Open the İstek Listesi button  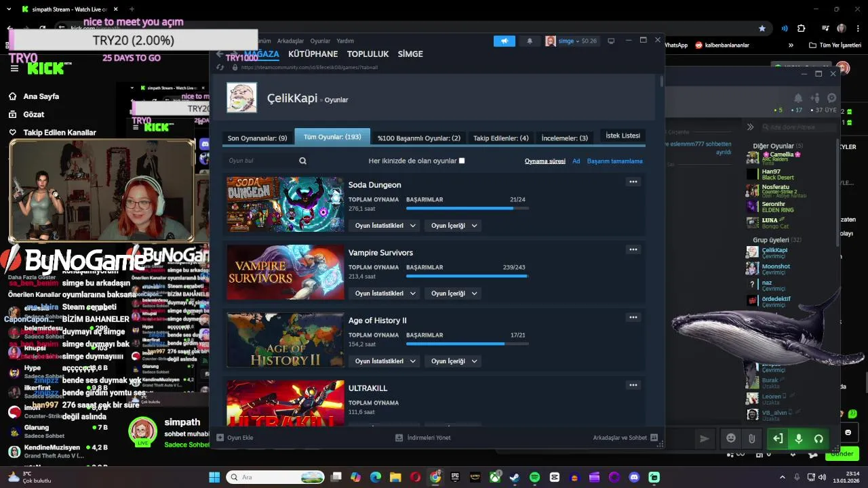click(623, 136)
